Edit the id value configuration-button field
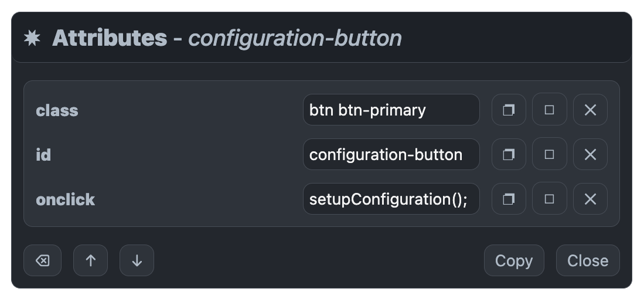644x302 pixels. click(x=391, y=154)
